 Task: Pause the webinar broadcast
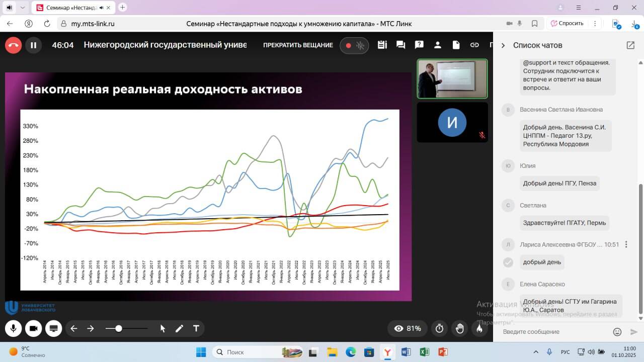tap(34, 45)
